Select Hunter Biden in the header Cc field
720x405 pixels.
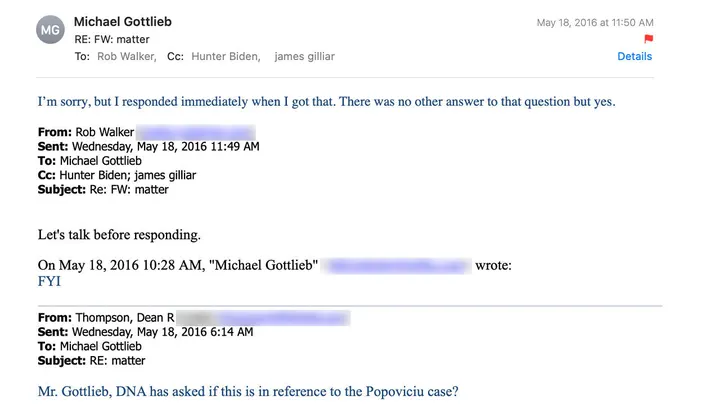tap(222, 57)
